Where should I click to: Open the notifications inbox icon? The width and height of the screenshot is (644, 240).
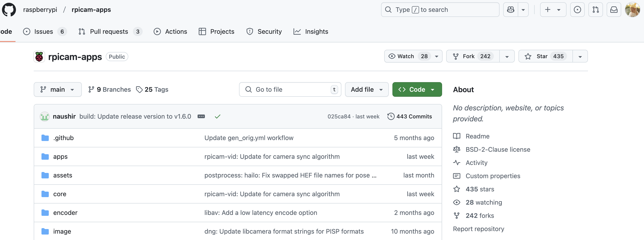click(x=614, y=10)
